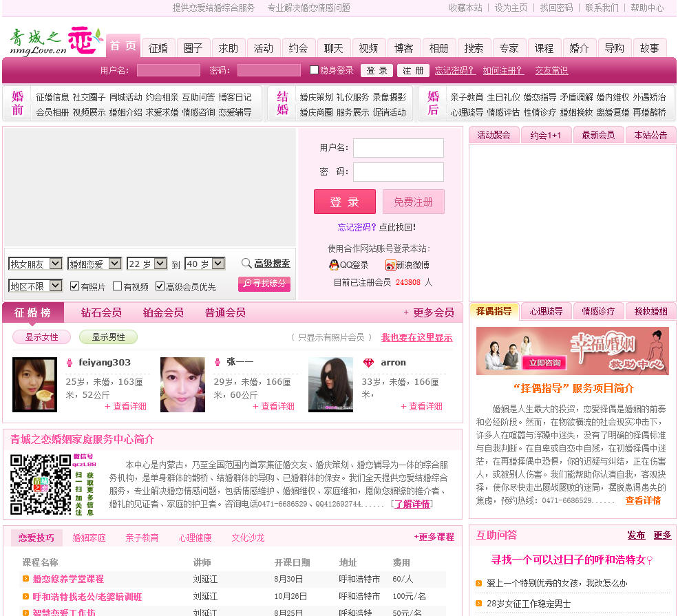Screen dimensions: 678x616
Task: Switch to the 最新会员 tab
Action: pyautogui.click(x=598, y=135)
